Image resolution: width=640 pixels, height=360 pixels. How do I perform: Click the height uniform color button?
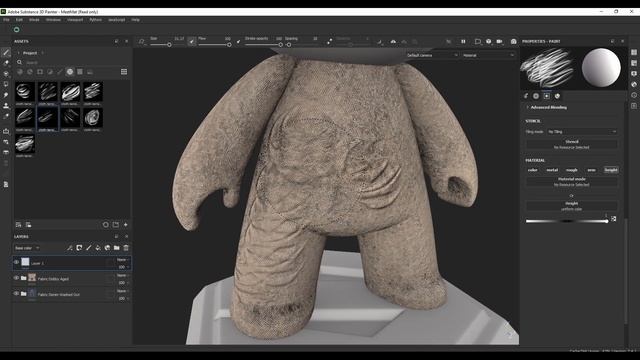pos(571,206)
